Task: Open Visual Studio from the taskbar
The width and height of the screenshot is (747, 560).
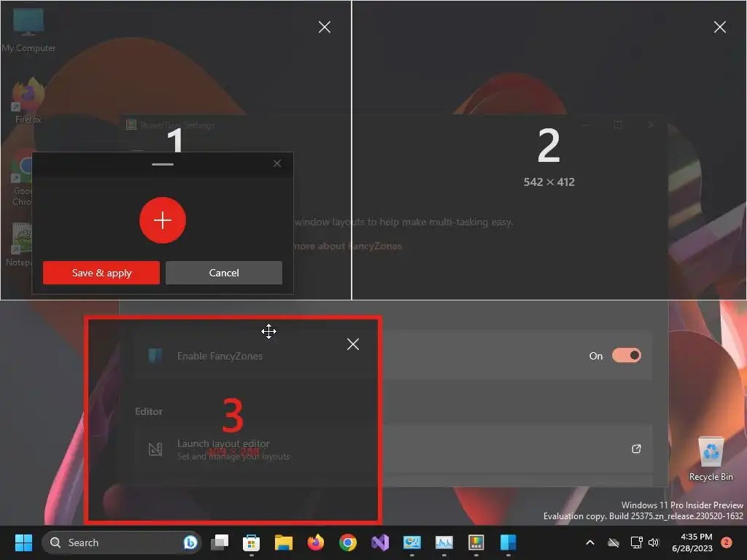Action: [x=379, y=542]
